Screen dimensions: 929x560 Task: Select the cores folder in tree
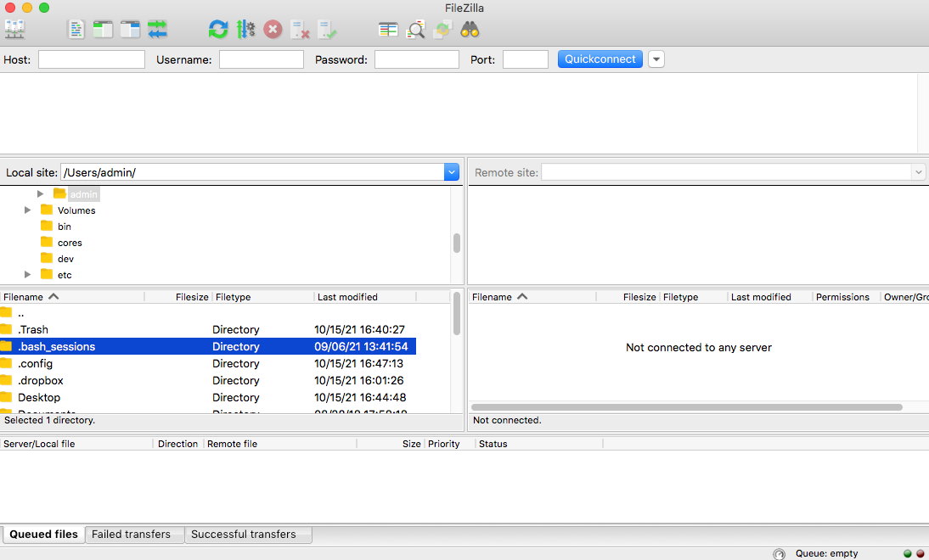(x=70, y=242)
